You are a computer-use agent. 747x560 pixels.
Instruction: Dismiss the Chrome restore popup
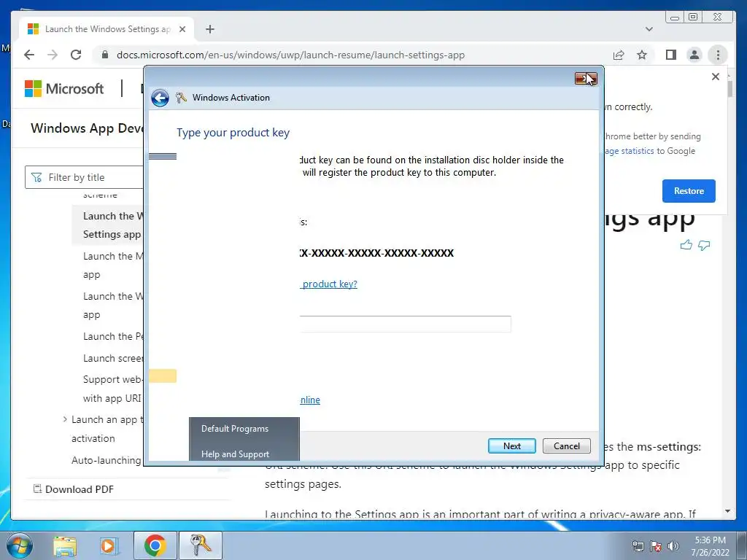(x=715, y=77)
